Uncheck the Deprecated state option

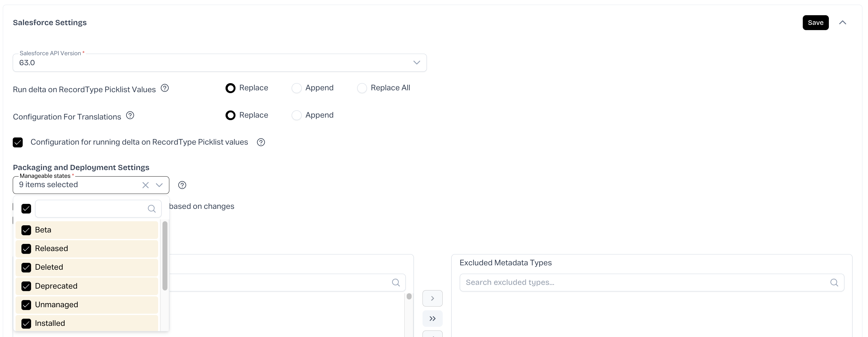(x=26, y=286)
